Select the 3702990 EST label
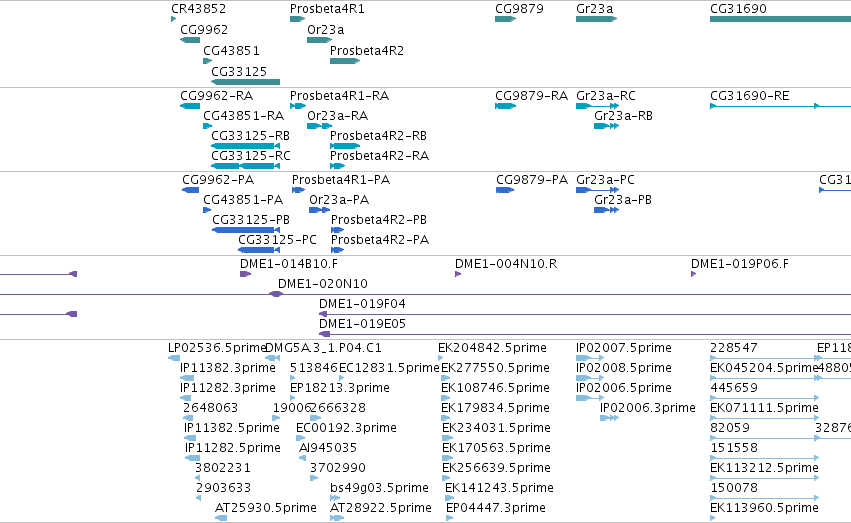851x523 pixels. [x=338, y=469]
